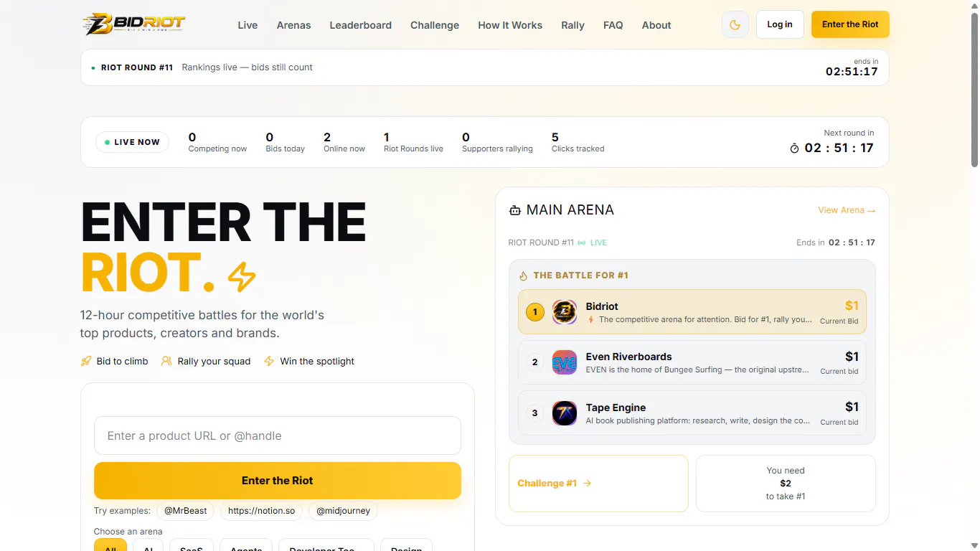
Task: Click the person icon beside Rally your squad
Action: [166, 361]
